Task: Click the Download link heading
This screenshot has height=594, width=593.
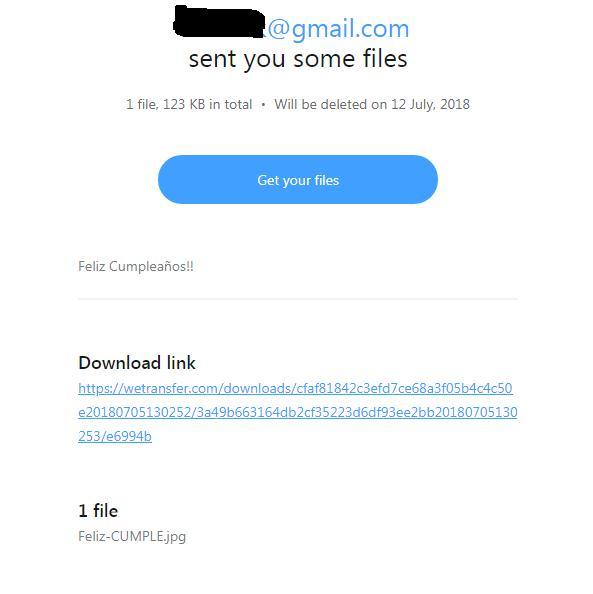Action: (137, 363)
